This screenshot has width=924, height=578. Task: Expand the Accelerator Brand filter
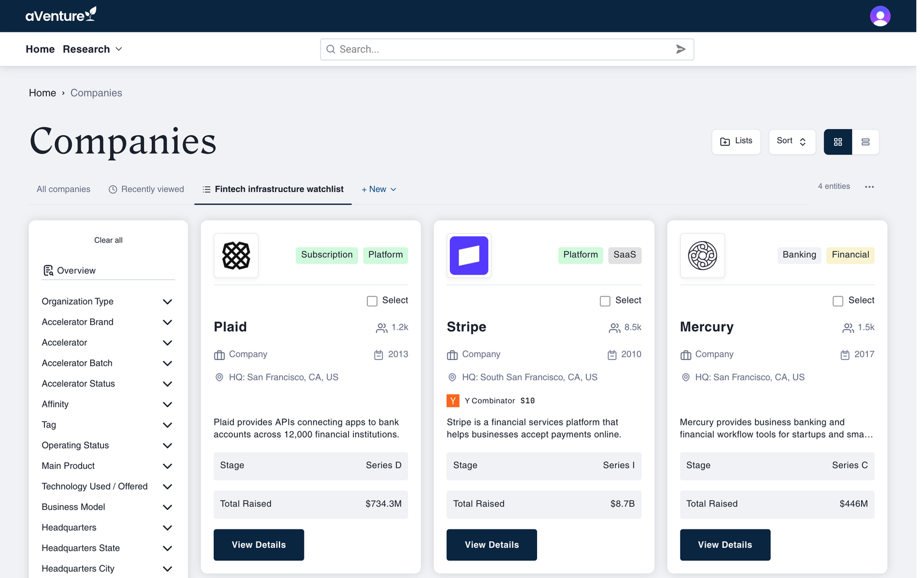[108, 322]
